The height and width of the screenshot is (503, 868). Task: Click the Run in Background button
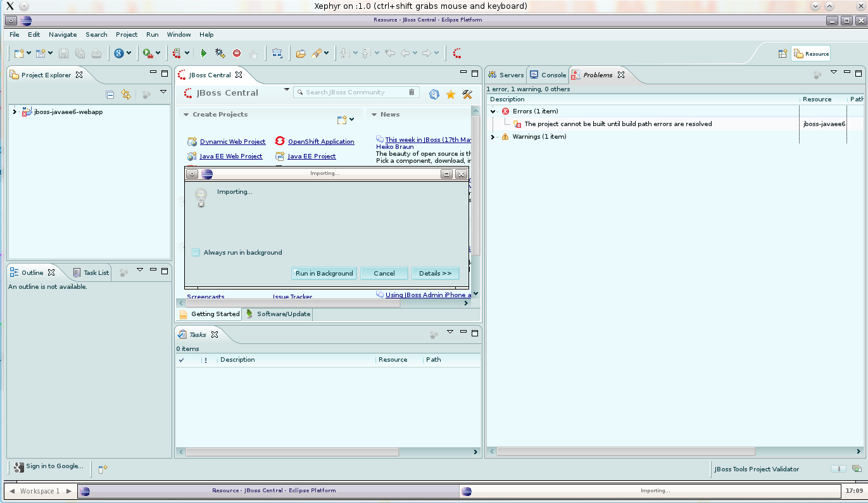tap(324, 274)
